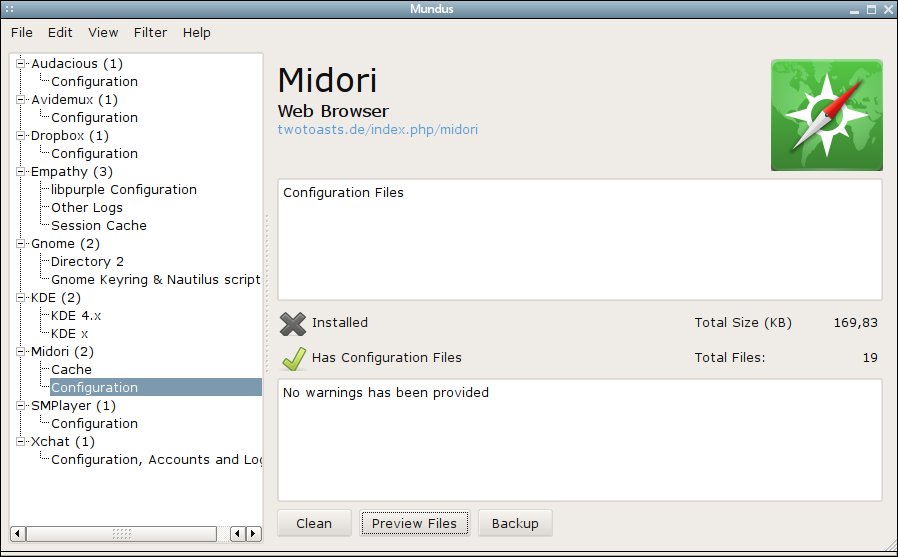Click the Installed status label
898x557 pixels.
click(340, 323)
